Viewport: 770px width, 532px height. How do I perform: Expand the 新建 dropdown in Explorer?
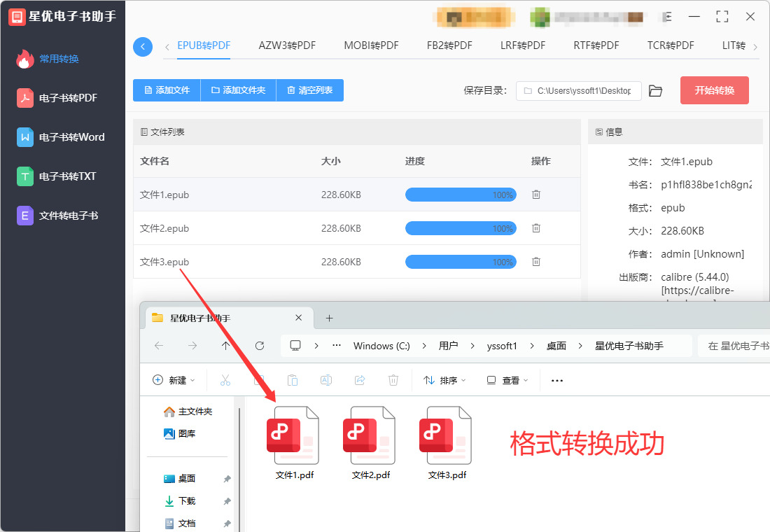coord(174,380)
